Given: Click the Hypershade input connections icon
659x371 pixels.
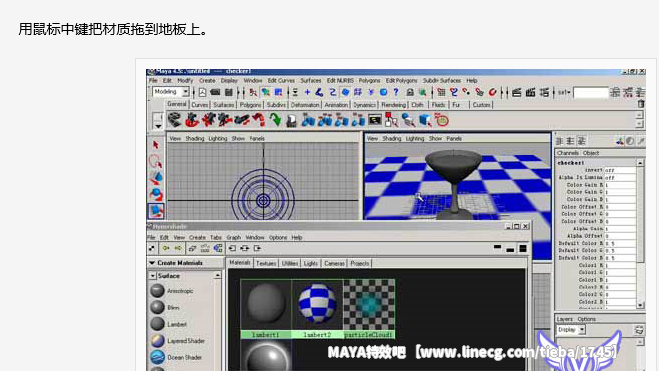Looking at the screenshot, I should click(232, 248).
